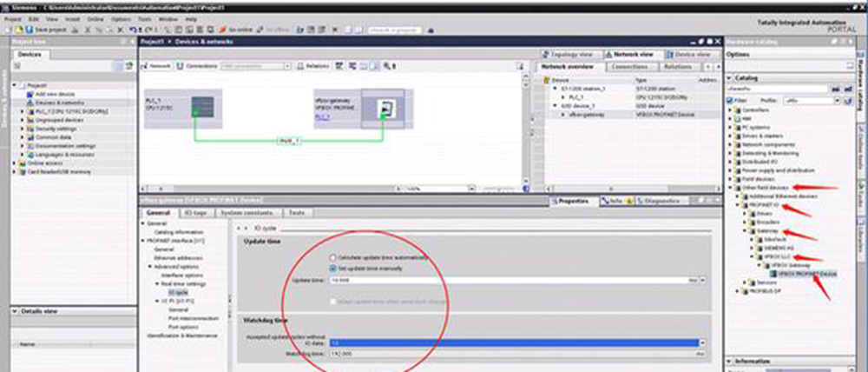Switch to Device view tab

(692, 55)
